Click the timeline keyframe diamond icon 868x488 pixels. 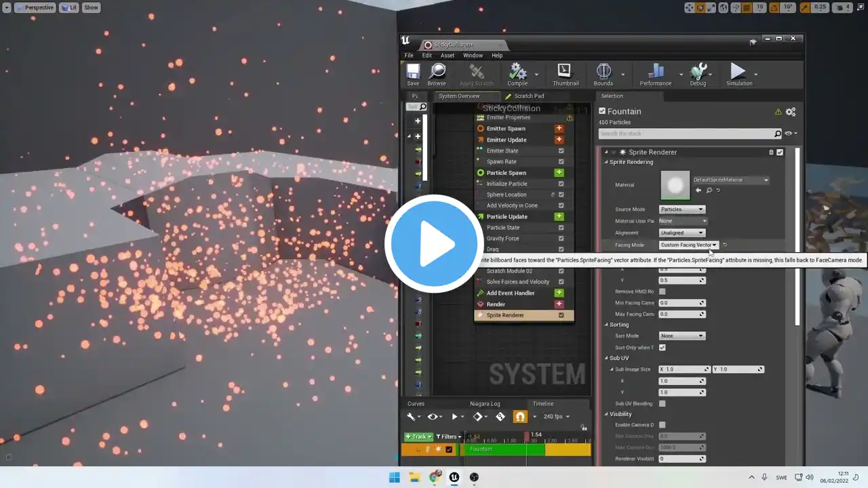[477, 417]
